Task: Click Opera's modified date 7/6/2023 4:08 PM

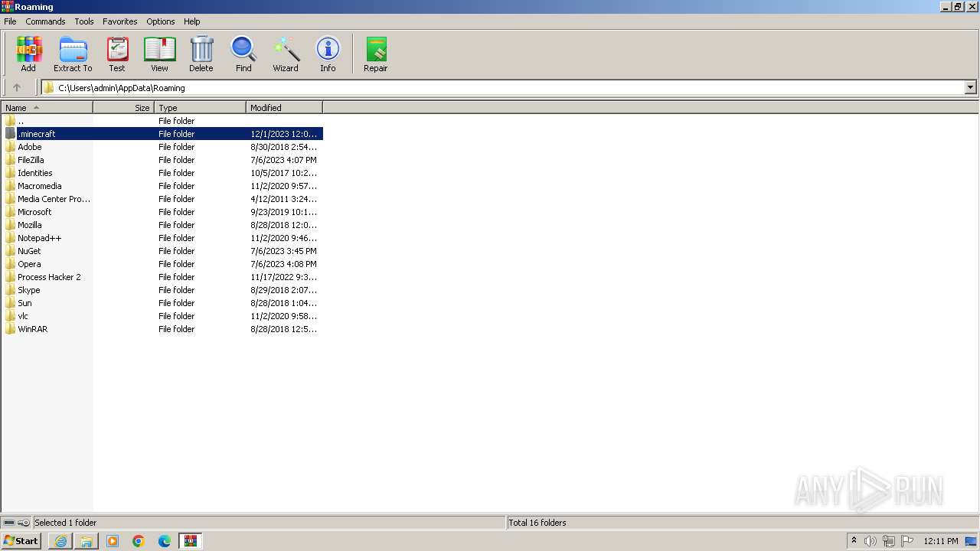Action: tap(283, 264)
